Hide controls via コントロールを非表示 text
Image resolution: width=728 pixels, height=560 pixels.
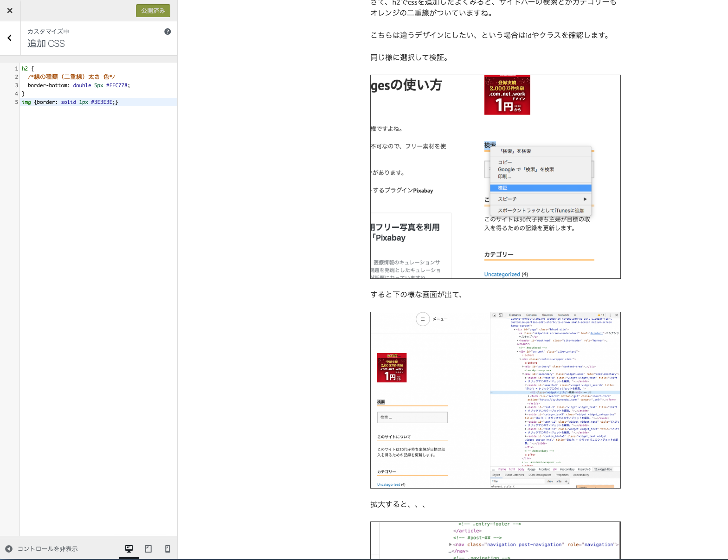coord(47,549)
